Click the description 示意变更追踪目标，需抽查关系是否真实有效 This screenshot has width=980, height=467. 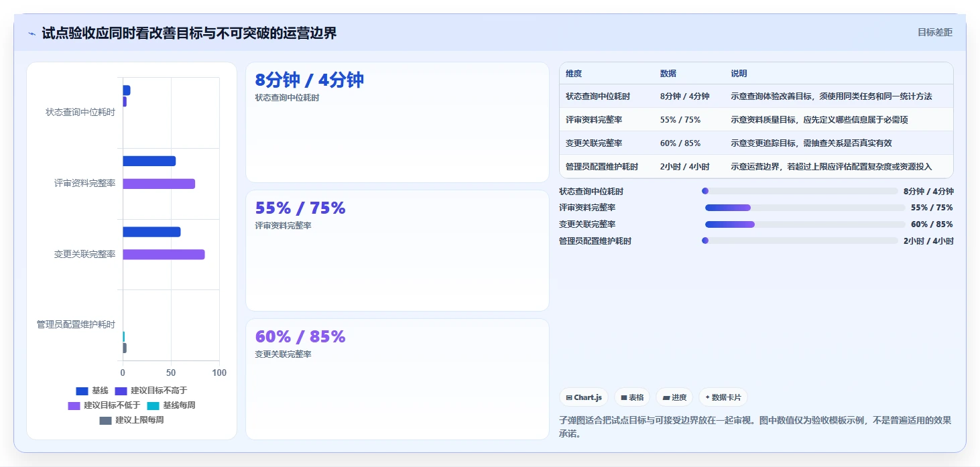811,143
